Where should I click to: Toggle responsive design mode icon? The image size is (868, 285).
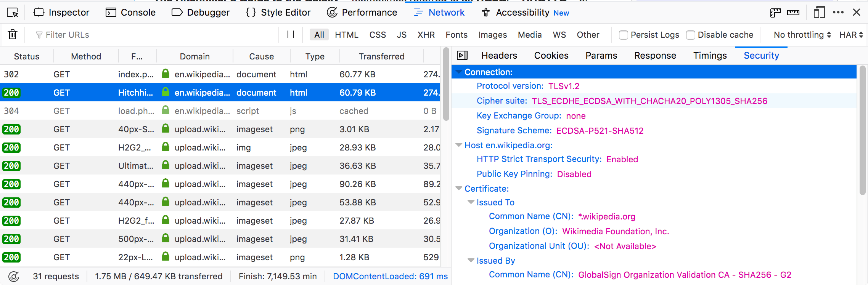tap(819, 13)
